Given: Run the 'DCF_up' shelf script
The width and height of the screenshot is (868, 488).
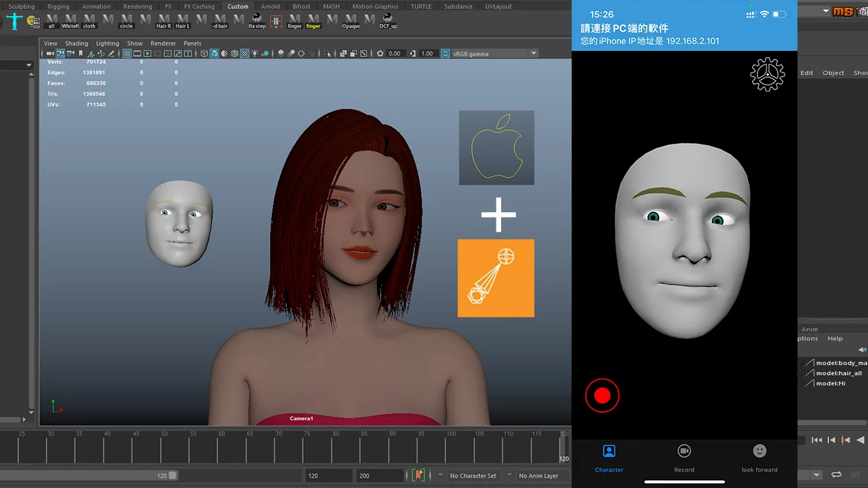Looking at the screenshot, I should pyautogui.click(x=389, y=20).
